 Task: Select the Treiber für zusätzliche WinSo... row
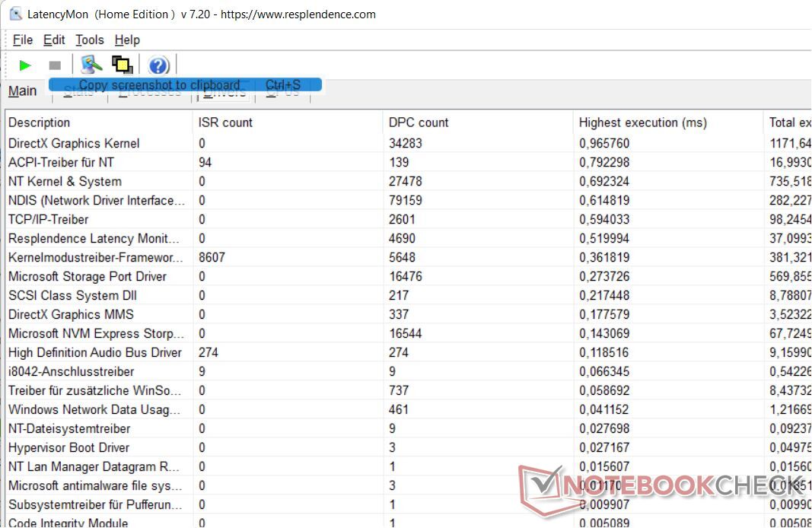point(408,391)
